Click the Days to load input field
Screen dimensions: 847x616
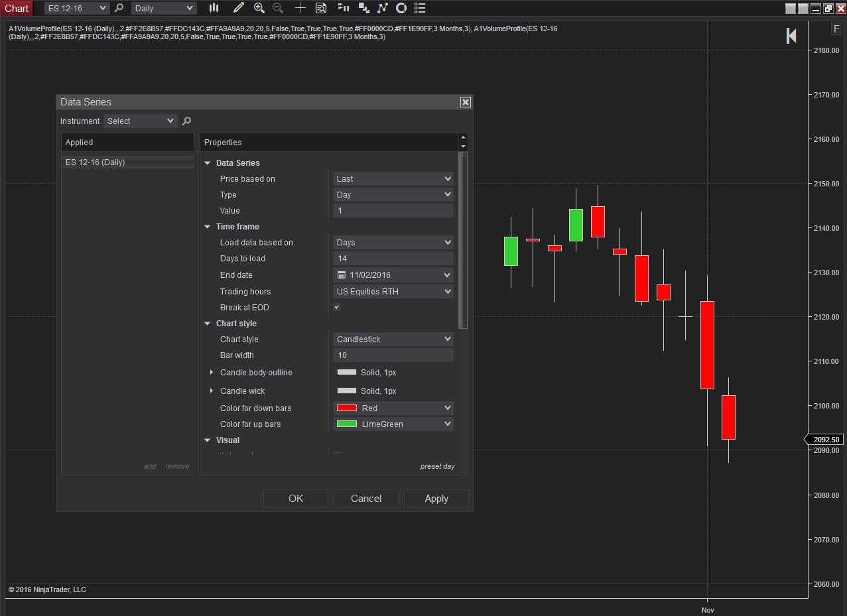393,259
